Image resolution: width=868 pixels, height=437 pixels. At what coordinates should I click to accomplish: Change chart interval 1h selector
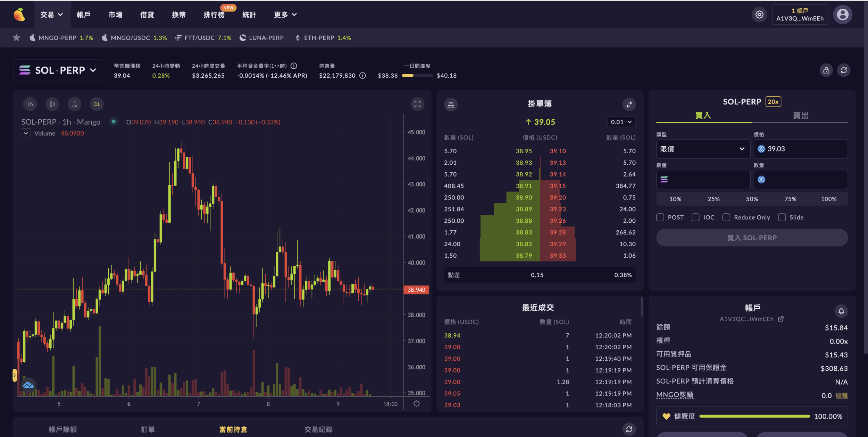coord(30,104)
